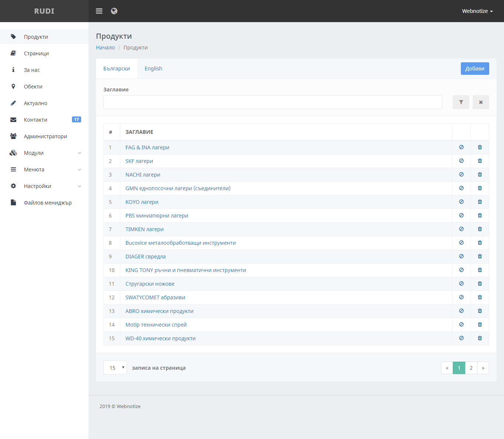Toggle status of TIMKEN лагери row
Viewport: 504px width, 439px height.
point(461,229)
